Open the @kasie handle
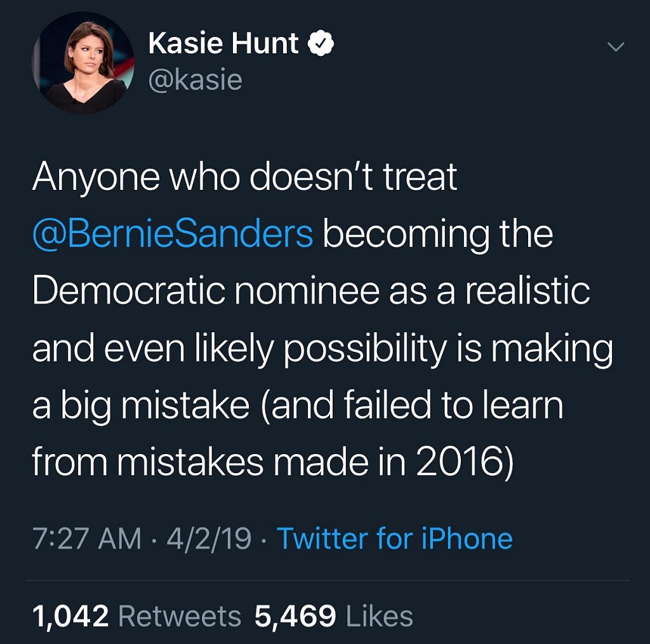 point(195,80)
